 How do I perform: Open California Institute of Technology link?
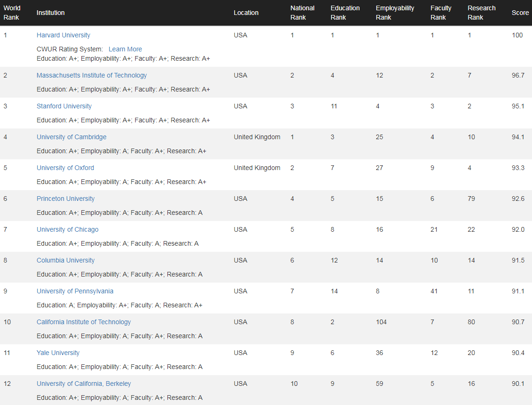(84, 322)
